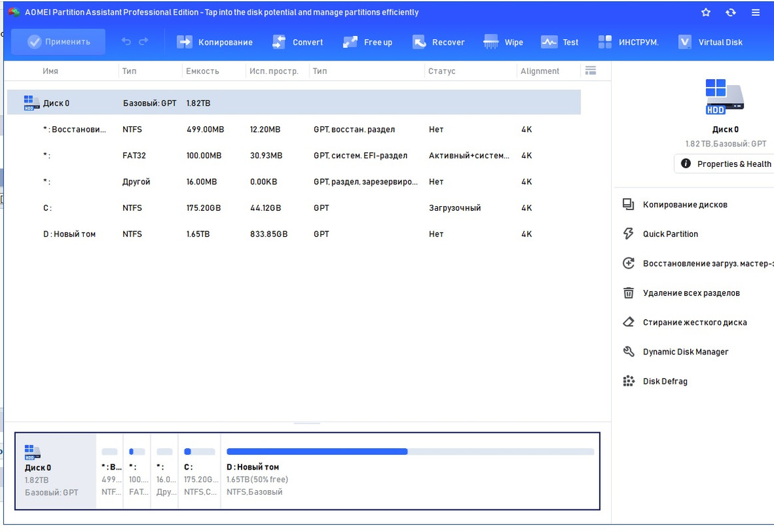
Task: Click the C: volume usage bar
Action: tap(200, 452)
